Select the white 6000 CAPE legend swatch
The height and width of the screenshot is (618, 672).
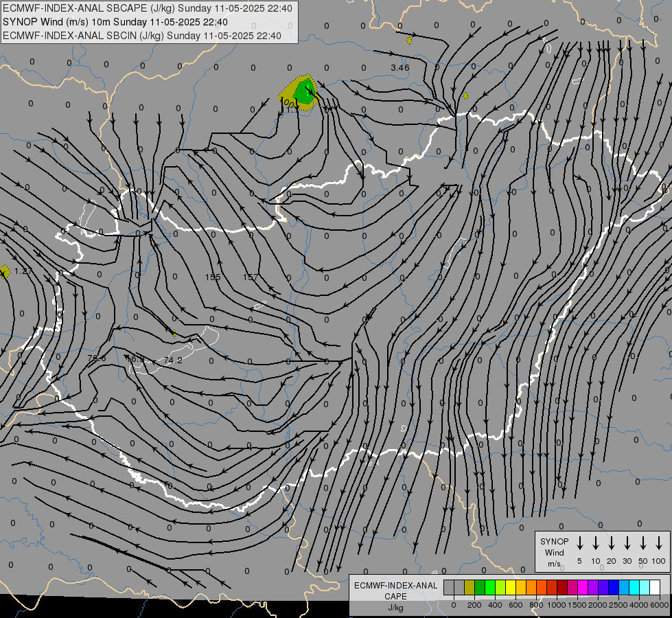coord(655,587)
